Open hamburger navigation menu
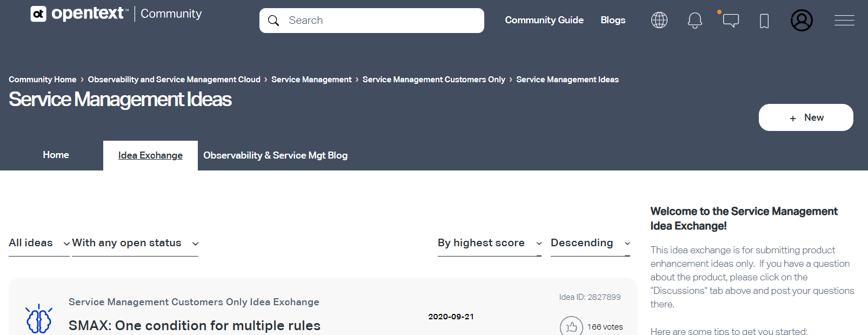Image resolution: width=868 pixels, height=335 pixels. pyautogui.click(x=844, y=21)
